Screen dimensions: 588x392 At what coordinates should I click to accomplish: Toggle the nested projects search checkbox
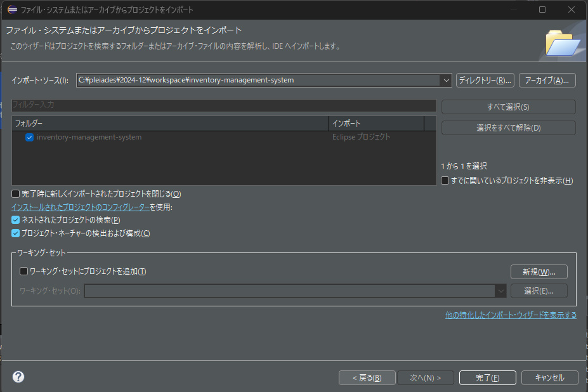point(16,219)
